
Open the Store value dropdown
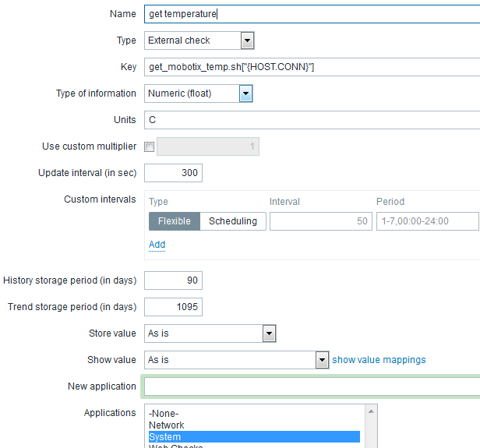pos(211,333)
